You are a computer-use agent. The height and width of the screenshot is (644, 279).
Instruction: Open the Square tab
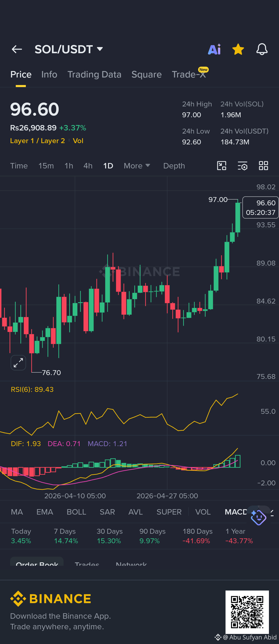click(146, 74)
